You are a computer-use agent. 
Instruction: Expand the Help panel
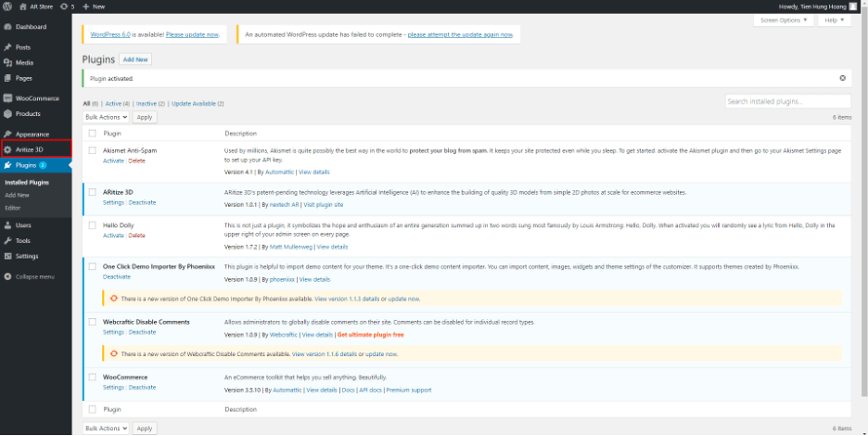coord(835,19)
